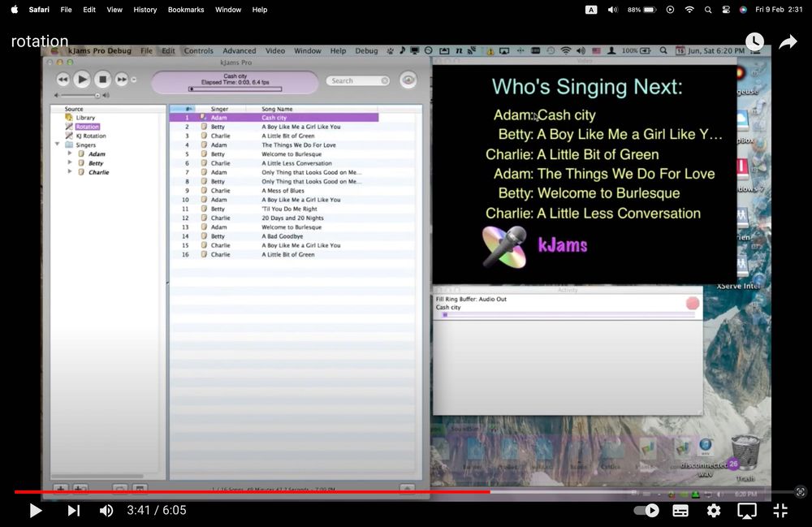
Task: Click the Watch Later clock icon
Action: [754, 41]
